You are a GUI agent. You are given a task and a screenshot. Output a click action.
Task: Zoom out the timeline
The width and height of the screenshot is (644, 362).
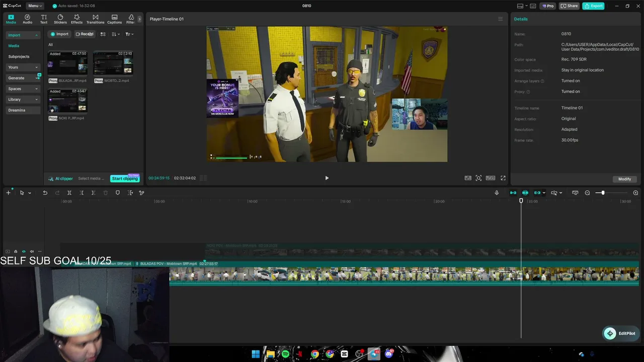point(587,193)
